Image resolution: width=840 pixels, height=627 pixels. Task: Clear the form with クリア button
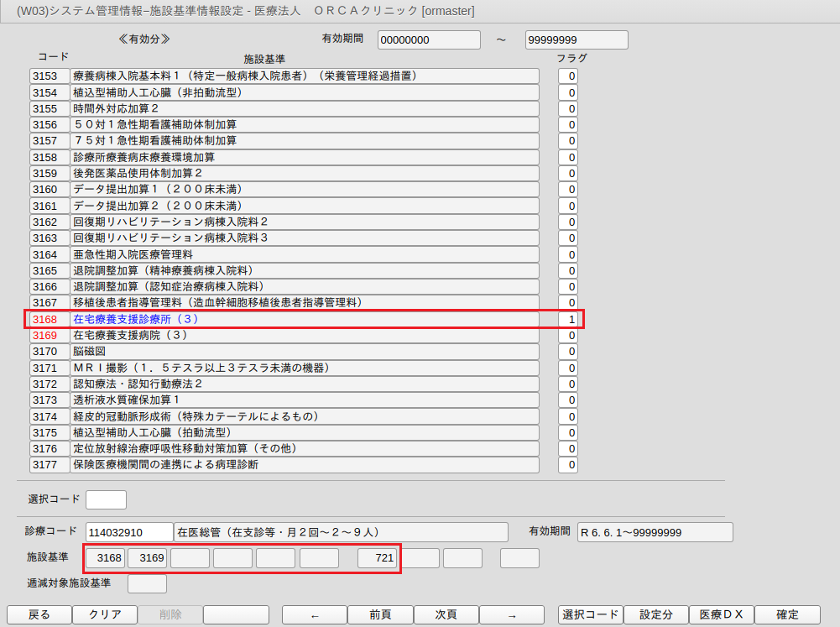[105, 614]
